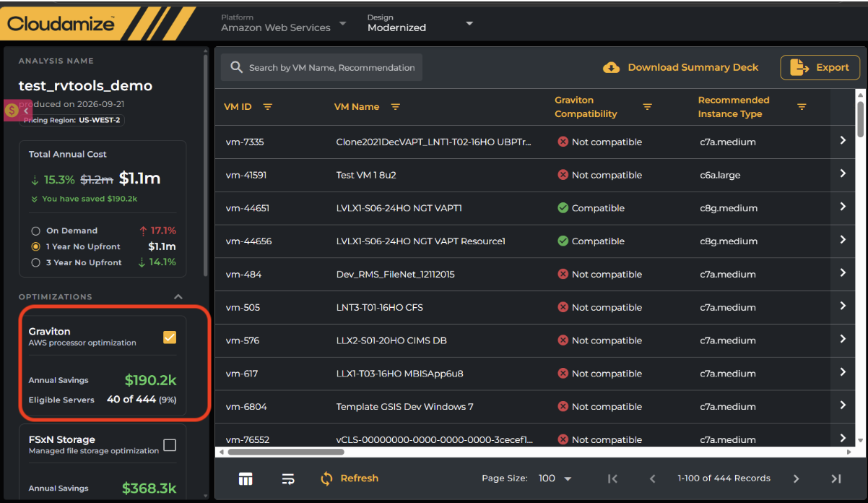Click the Download Summary Deck cloud icon
The height and width of the screenshot is (503, 868).
pos(612,67)
